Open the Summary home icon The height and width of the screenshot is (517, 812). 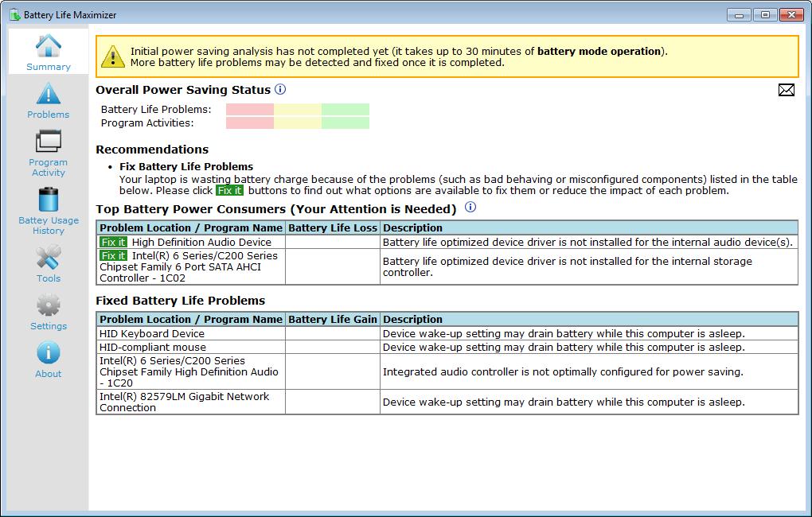point(48,45)
